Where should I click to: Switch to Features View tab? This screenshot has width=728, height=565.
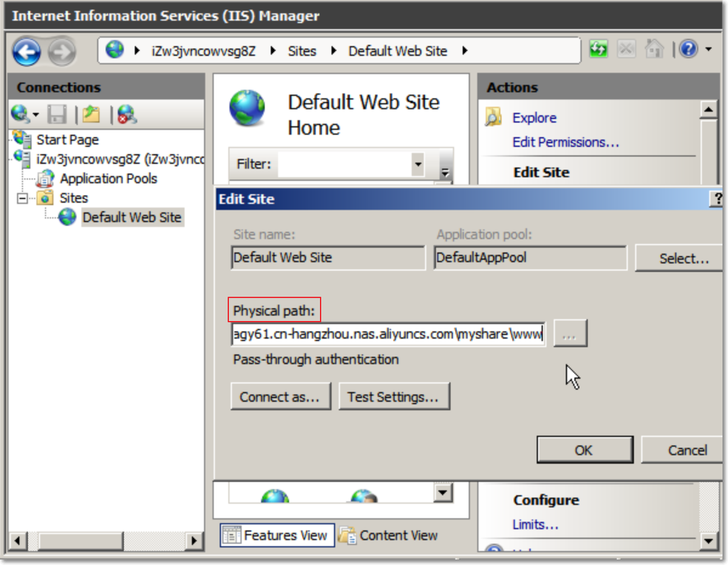277,535
